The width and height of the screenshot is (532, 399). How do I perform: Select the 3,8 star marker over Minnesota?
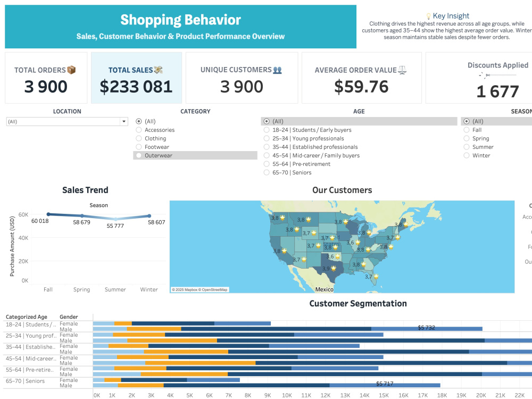click(345, 222)
